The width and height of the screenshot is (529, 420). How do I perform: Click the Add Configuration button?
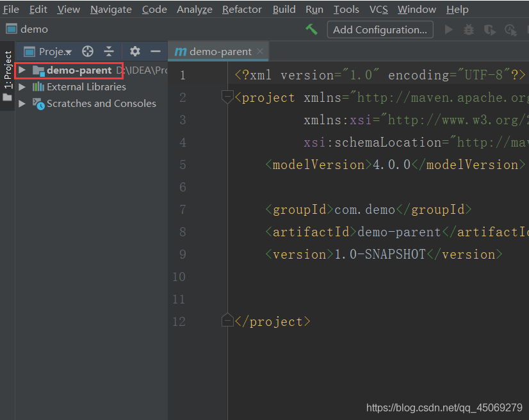pos(380,29)
